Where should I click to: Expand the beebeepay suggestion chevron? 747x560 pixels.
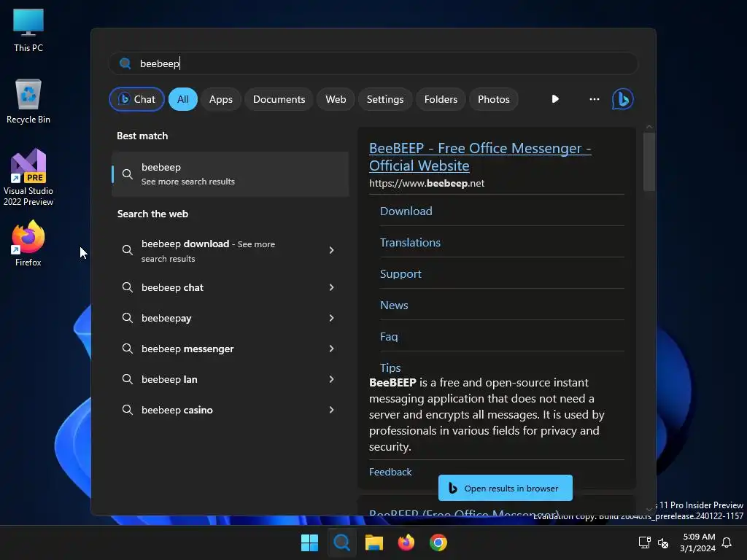point(332,318)
